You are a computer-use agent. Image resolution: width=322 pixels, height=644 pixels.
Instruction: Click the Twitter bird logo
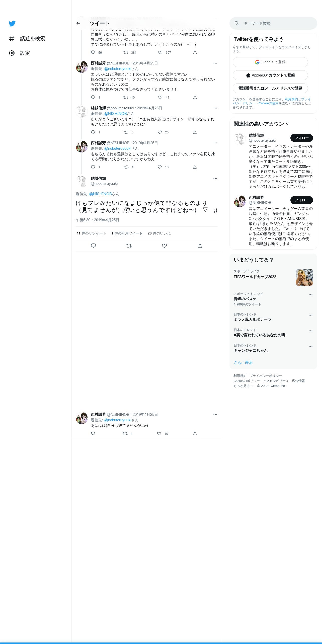(12, 23)
